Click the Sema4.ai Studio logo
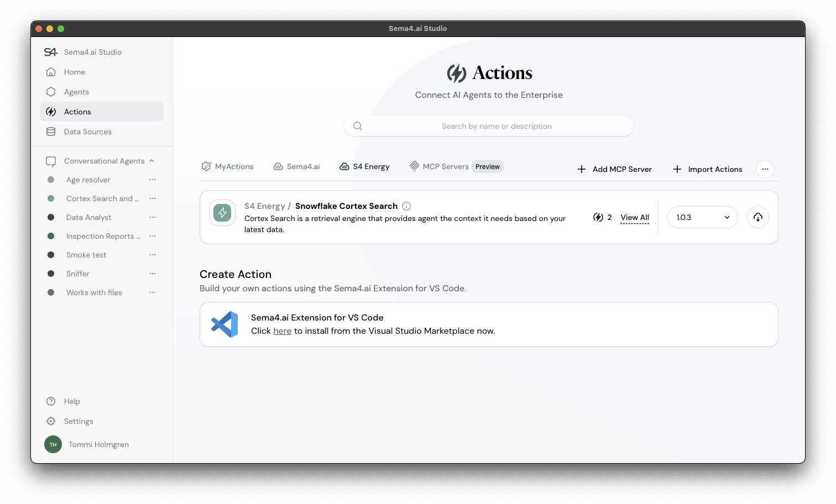 tap(50, 51)
